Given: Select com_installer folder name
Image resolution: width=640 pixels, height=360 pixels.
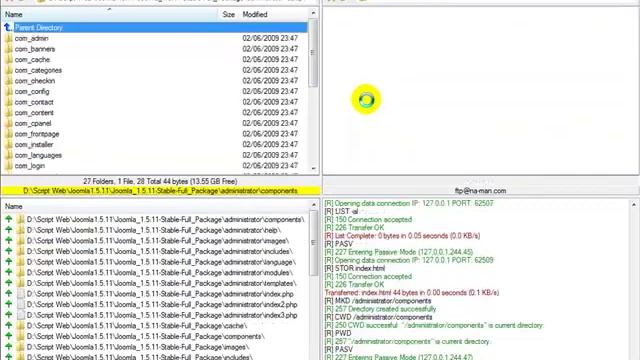Looking at the screenshot, I should 34,144.
